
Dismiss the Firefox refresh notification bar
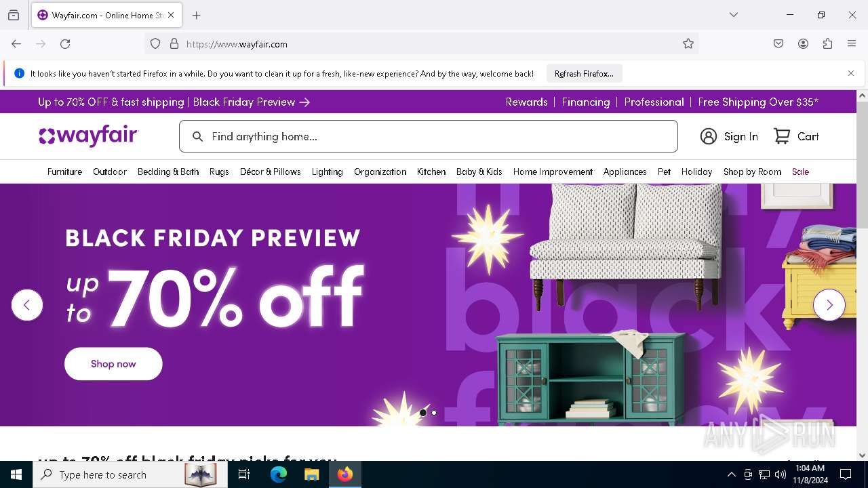click(x=851, y=73)
